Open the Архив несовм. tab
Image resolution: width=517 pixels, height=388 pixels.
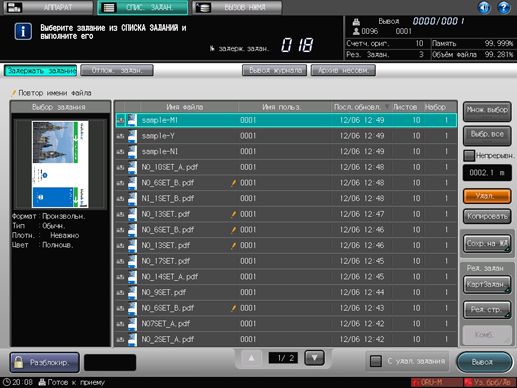tap(343, 70)
